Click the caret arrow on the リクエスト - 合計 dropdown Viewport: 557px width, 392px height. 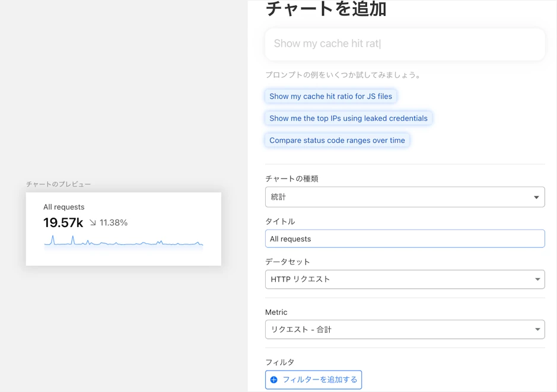tap(536, 330)
